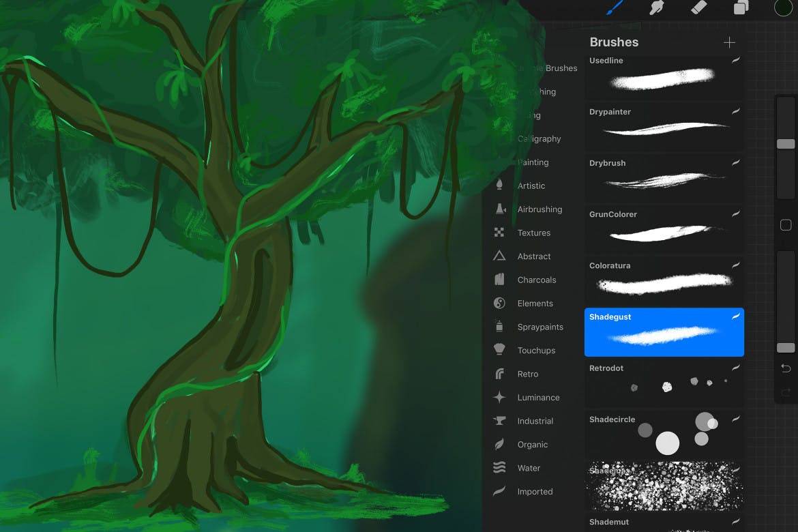
Task: Open the active color circle
Action: pyautogui.click(x=783, y=8)
